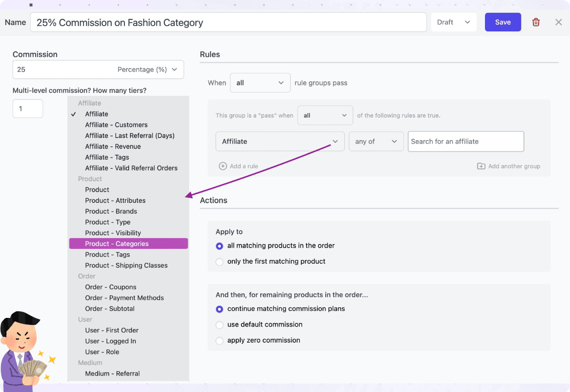570x392 pixels.
Task: Select 'only the first matching product' option
Action: (x=219, y=262)
